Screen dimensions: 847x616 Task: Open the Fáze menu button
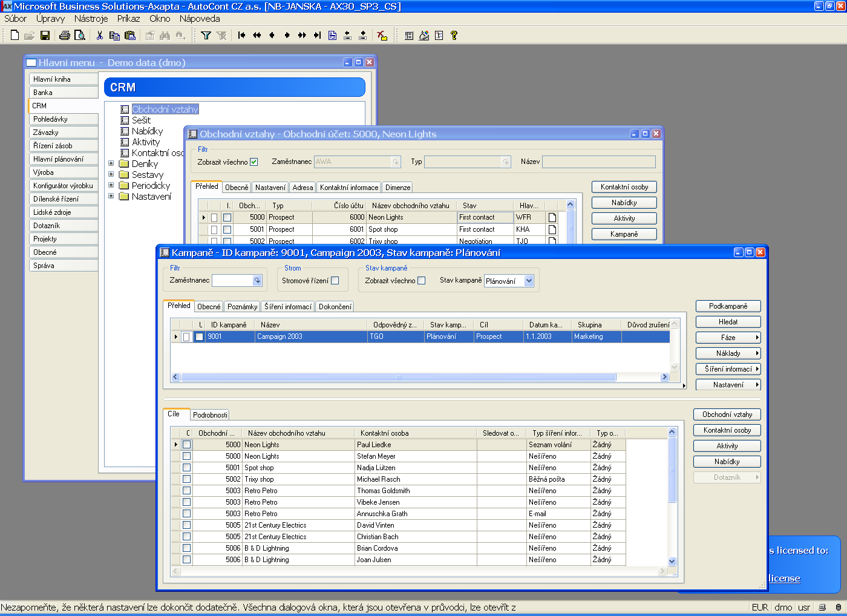(728, 338)
